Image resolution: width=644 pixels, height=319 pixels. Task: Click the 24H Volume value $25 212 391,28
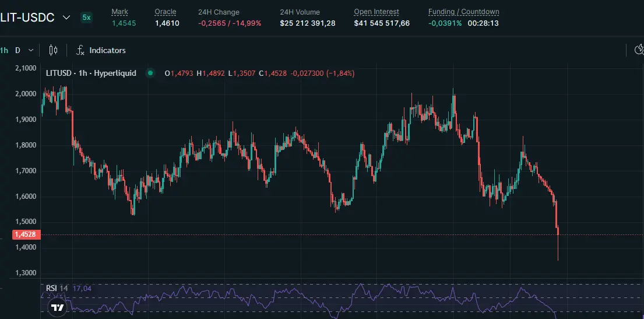308,23
